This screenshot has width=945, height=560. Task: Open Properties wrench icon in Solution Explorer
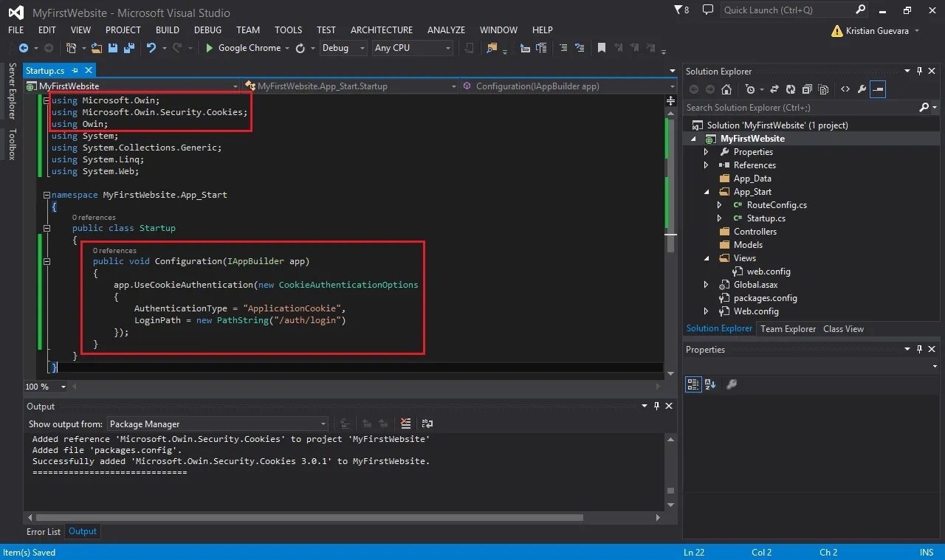coord(861,89)
